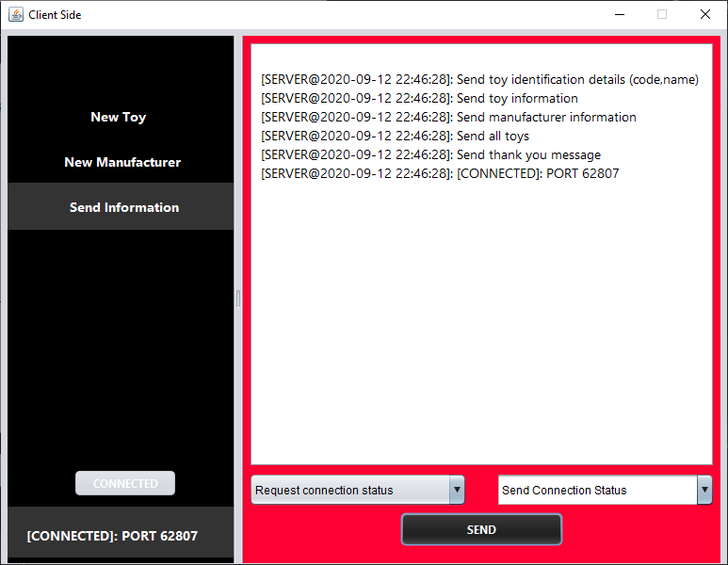Minimize the Client Side window
Image resolution: width=728 pixels, height=565 pixels.
(x=620, y=14)
